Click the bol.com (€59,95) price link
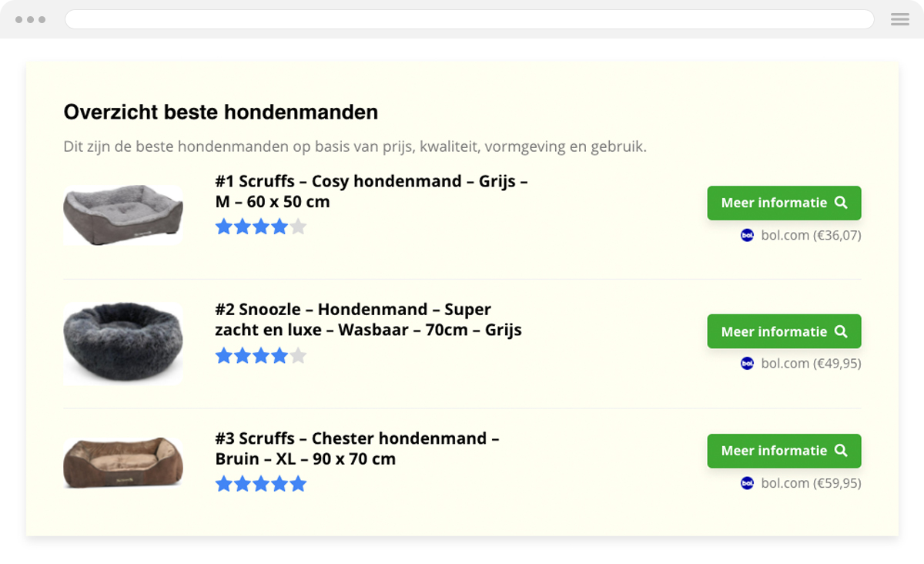This screenshot has width=924, height=564. pyautogui.click(x=811, y=483)
